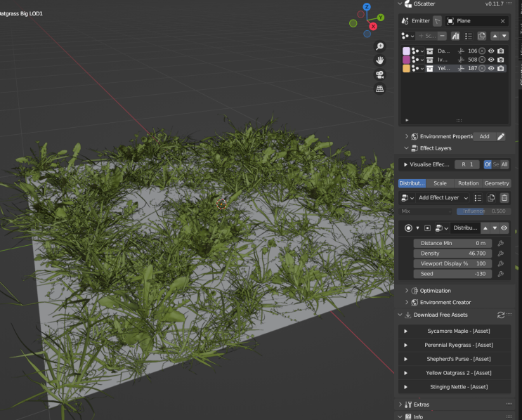Toggle viewport eye for the 187 layer
Image resolution: width=522 pixels, height=420 pixels.
pyautogui.click(x=491, y=69)
